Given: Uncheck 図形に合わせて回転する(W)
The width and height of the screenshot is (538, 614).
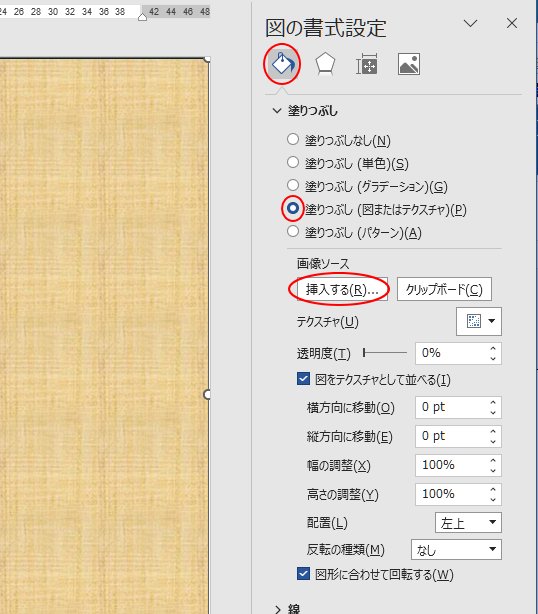Looking at the screenshot, I should coord(303,574).
